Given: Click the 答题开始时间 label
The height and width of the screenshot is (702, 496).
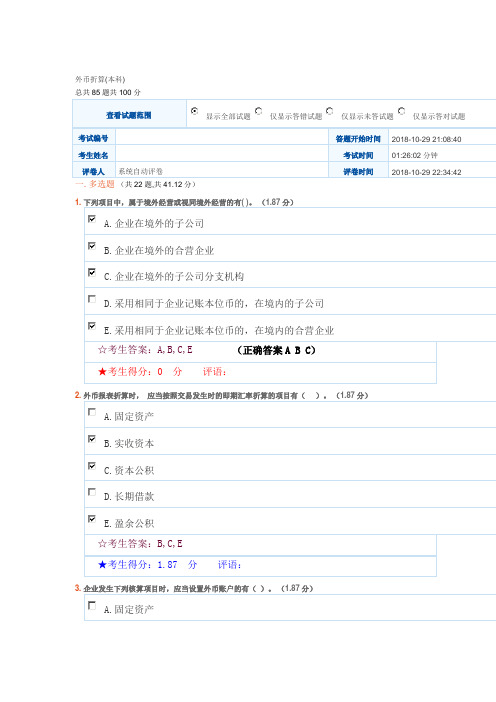Looking at the screenshot, I should pos(358,139).
